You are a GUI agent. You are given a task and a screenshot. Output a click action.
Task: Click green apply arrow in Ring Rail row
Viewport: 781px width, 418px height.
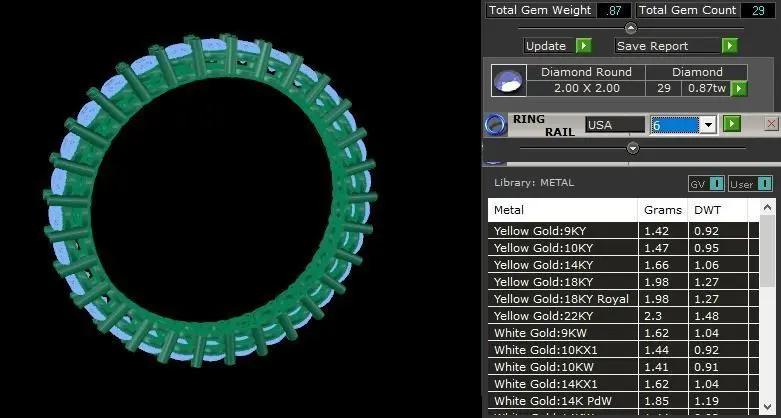[732, 124]
